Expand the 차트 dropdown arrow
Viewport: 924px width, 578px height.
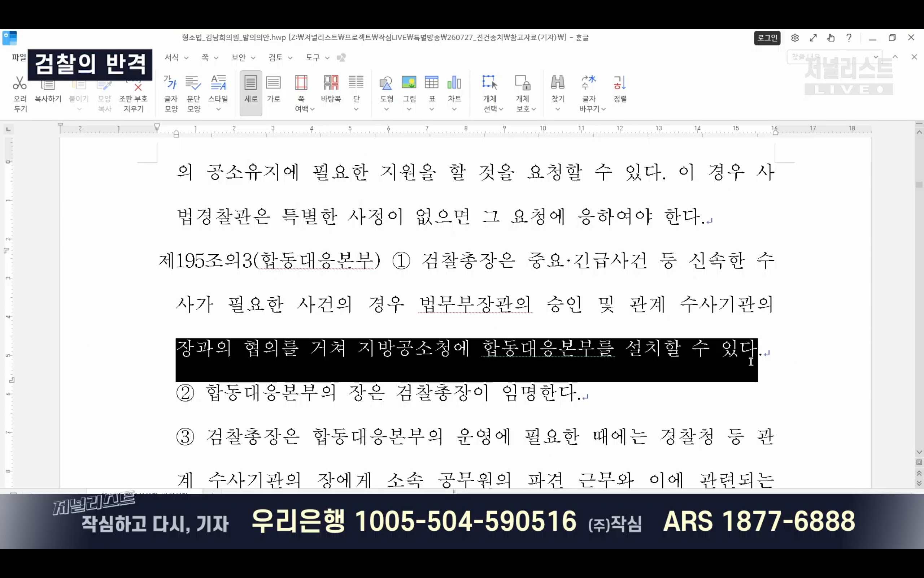pos(454,109)
